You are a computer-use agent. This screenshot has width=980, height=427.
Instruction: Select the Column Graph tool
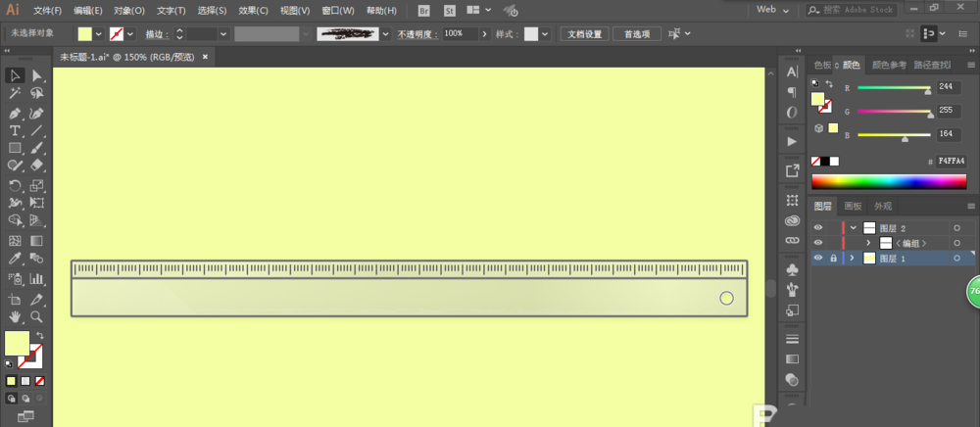(37, 278)
